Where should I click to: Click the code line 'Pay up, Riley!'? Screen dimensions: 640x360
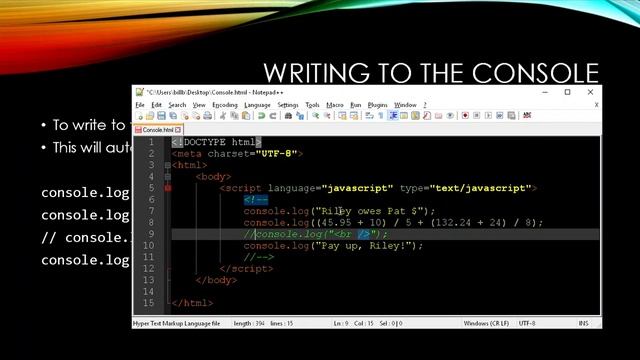pyautogui.click(x=333, y=246)
